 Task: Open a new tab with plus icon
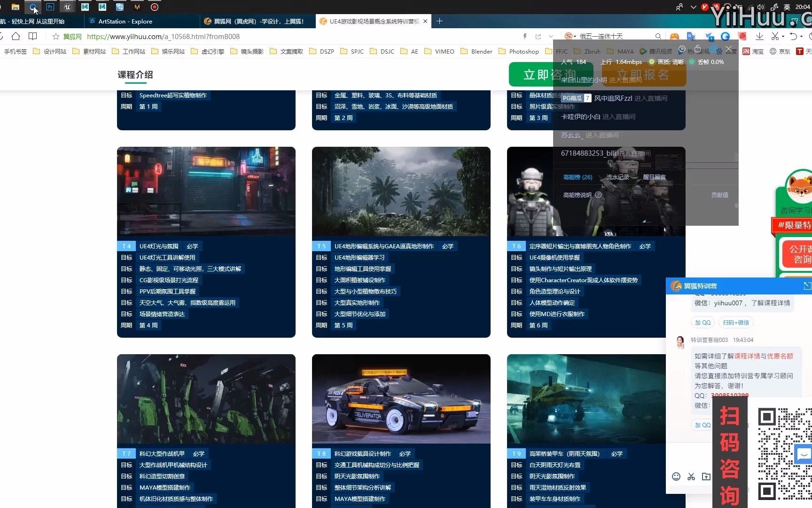[439, 21]
